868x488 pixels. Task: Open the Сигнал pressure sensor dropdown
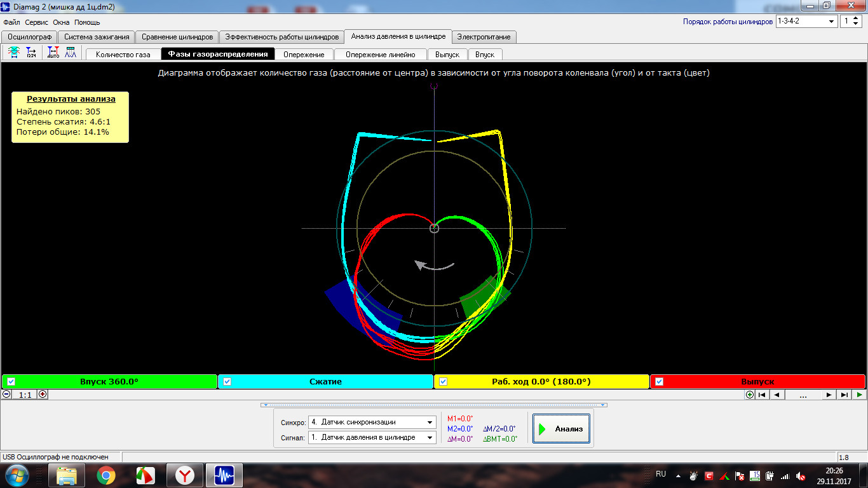click(x=372, y=437)
